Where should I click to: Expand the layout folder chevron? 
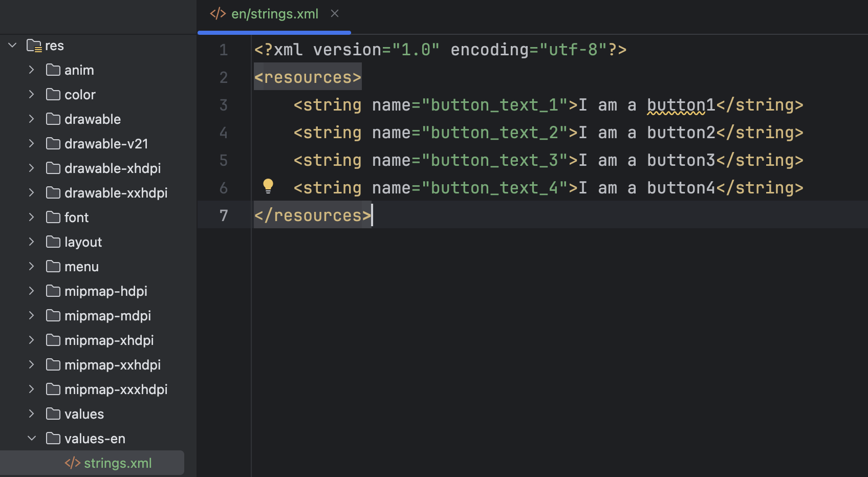click(32, 242)
